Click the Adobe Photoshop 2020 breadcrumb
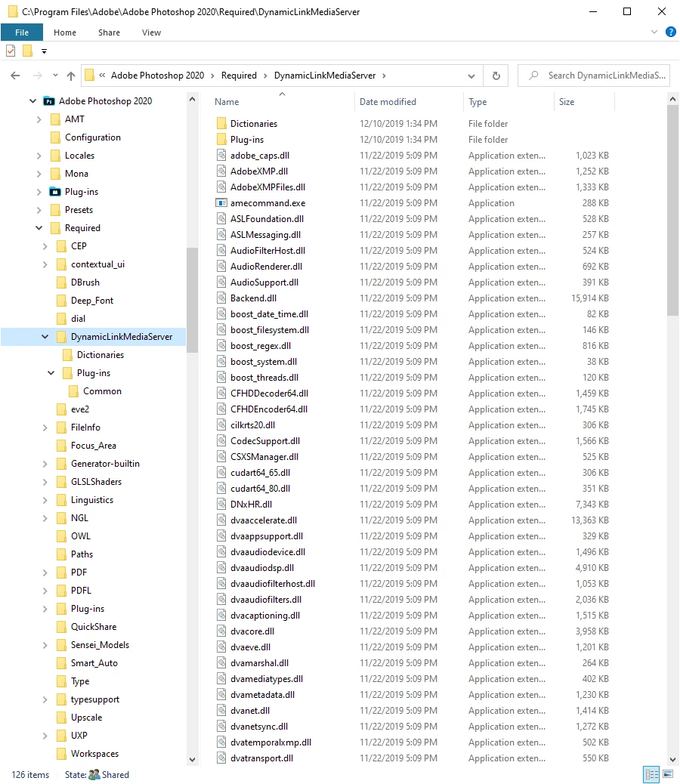 (x=157, y=76)
